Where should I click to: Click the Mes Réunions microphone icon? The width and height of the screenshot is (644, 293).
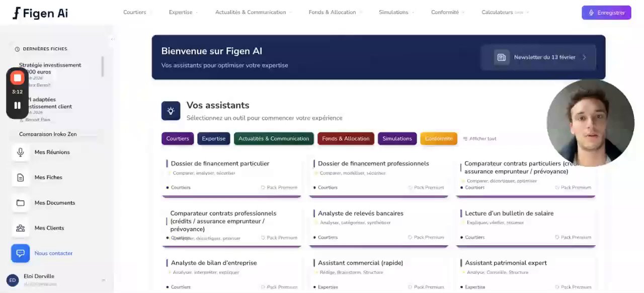(x=21, y=152)
